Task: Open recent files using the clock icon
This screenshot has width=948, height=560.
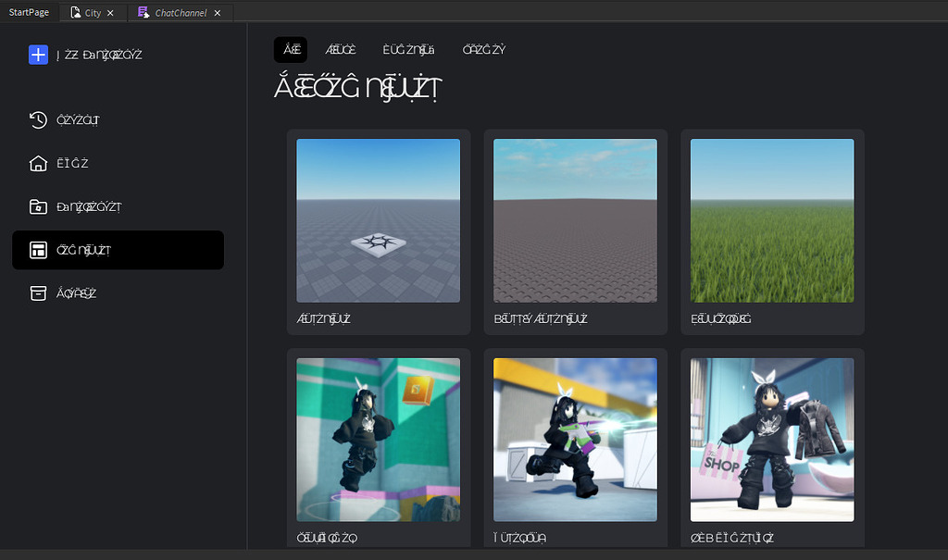Action: point(38,119)
